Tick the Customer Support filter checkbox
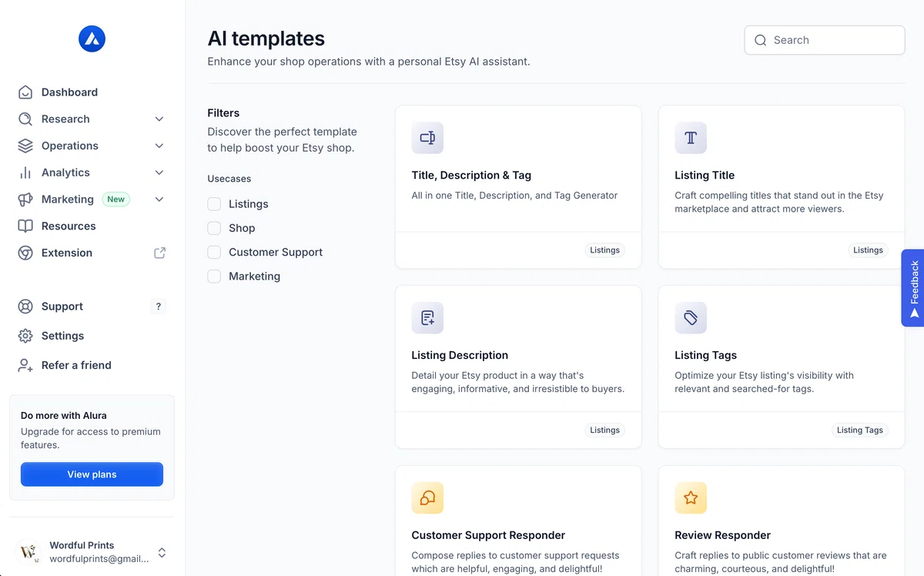The width and height of the screenshot is (924, 576). 214,252
